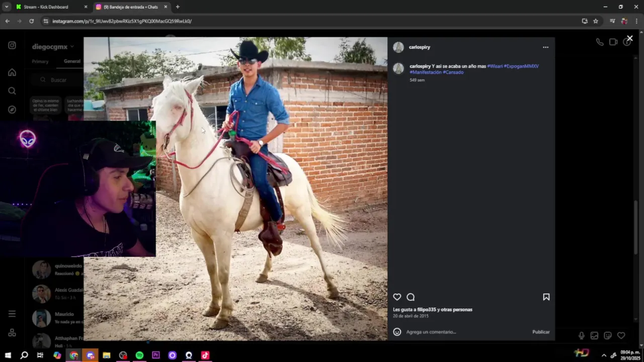644x362 pixels.
Task: Click the voice clip microphone icon in the chat
Action: (582, 335)
